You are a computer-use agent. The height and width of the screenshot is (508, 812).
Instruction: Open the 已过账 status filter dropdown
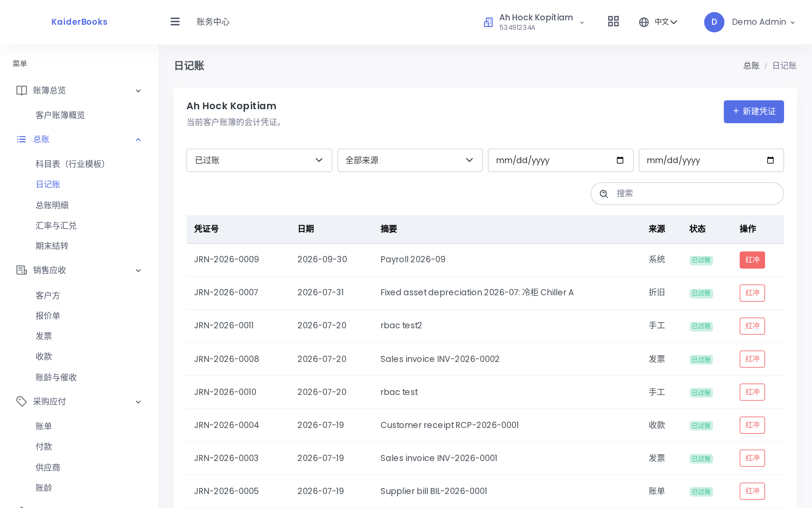click(259, 160)
